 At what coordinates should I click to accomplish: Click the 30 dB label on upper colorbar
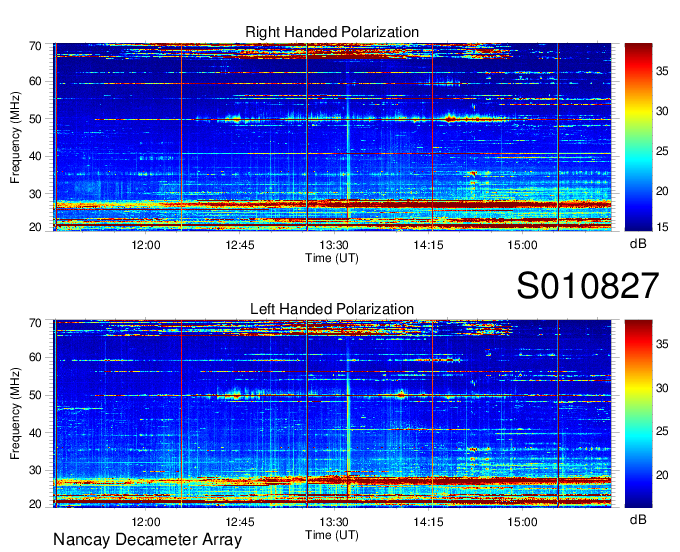pyautogui.click(x=662, y=111)
